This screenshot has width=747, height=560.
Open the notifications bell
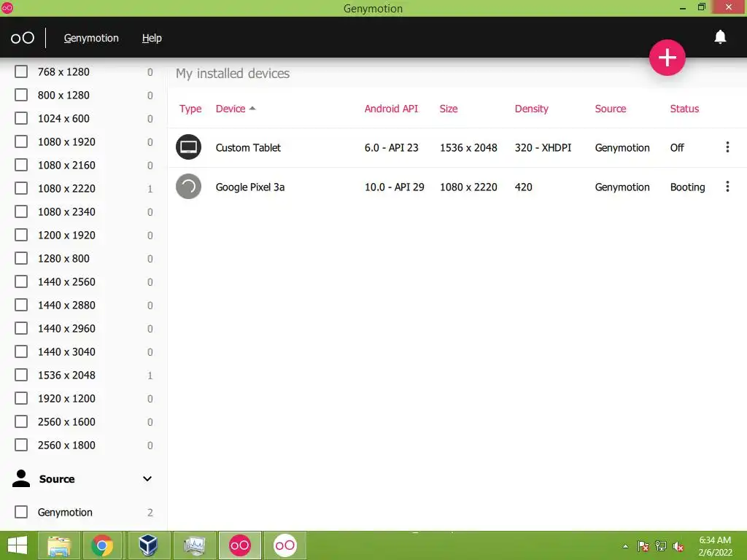(x=720, y=36)
